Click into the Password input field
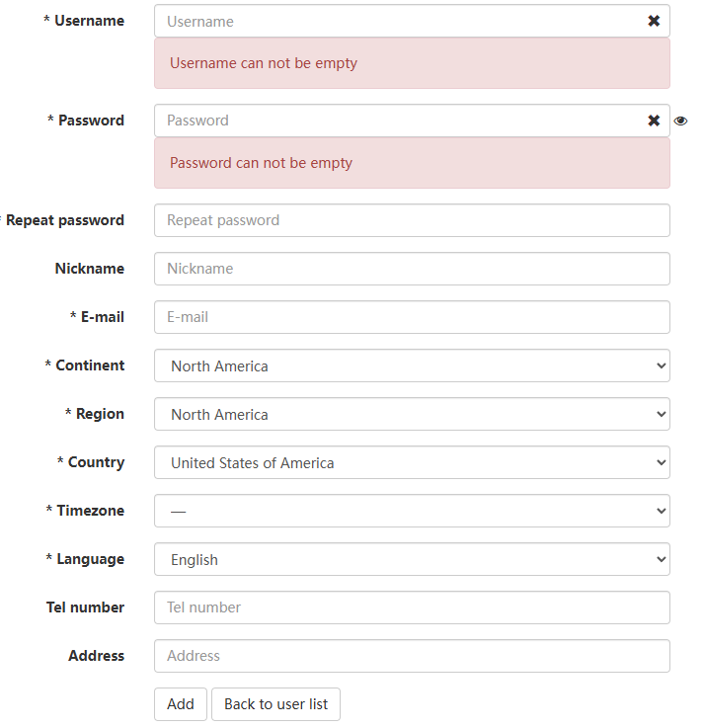Screen dimensions: 703x728 point(395,121)
